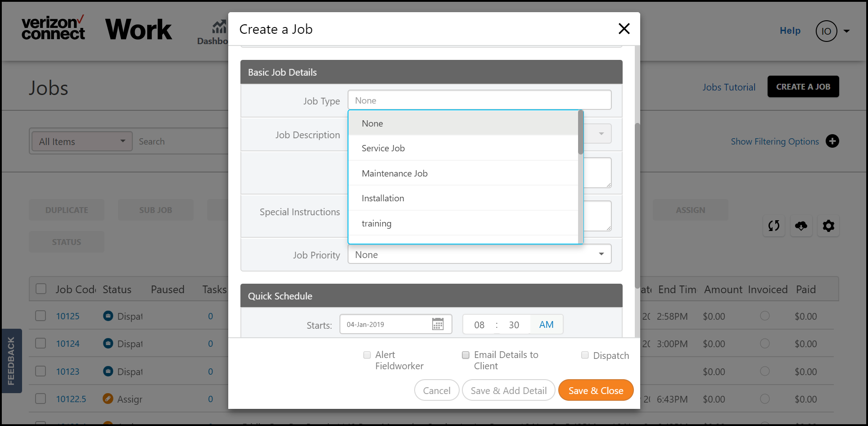Click Show Filtering Options link
This screenshot has width=868, height=426.
775,141
